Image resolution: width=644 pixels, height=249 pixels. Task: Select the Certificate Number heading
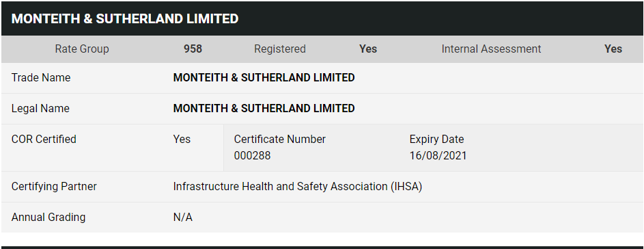coord(280,139)
